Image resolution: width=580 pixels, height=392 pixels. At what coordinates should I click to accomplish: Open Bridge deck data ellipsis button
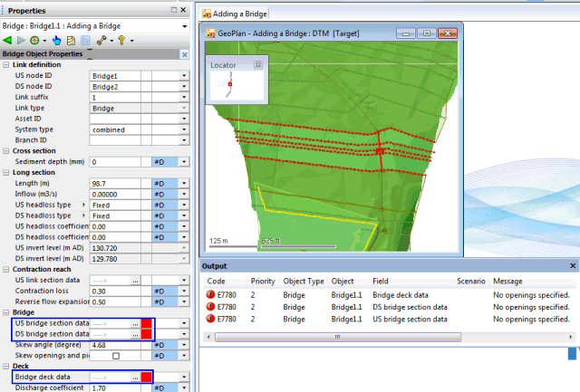(x=135, y=378)
